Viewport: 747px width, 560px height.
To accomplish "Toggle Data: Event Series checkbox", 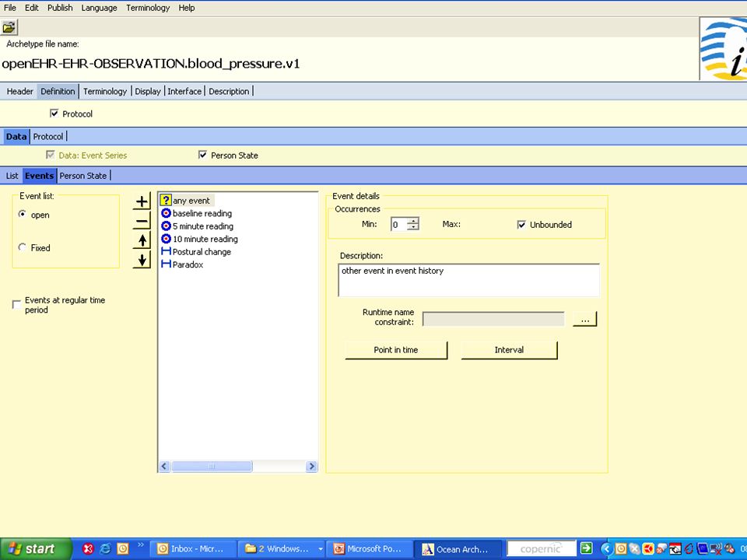I will click(x=50, y=155).
